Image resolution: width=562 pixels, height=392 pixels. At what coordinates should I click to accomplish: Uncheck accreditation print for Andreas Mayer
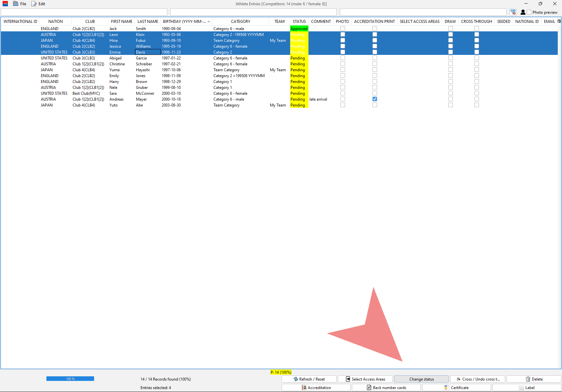(375, 99)
